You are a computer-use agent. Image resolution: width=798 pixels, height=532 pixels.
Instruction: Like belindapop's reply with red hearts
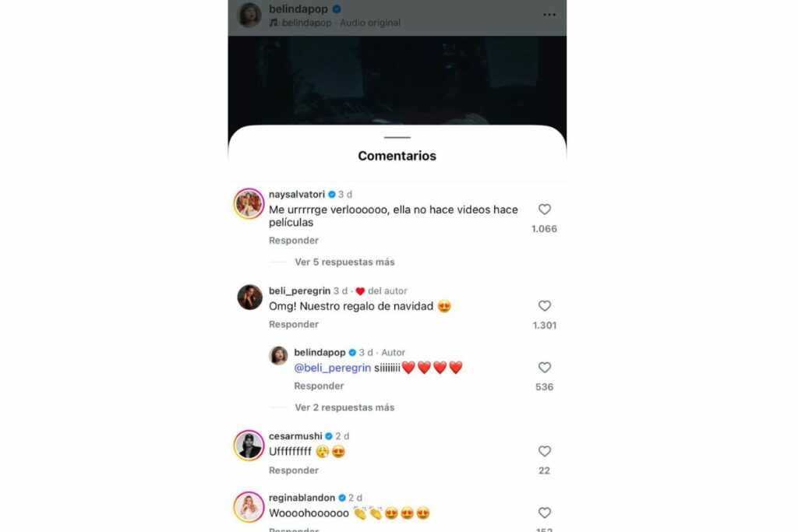(545, 368)
